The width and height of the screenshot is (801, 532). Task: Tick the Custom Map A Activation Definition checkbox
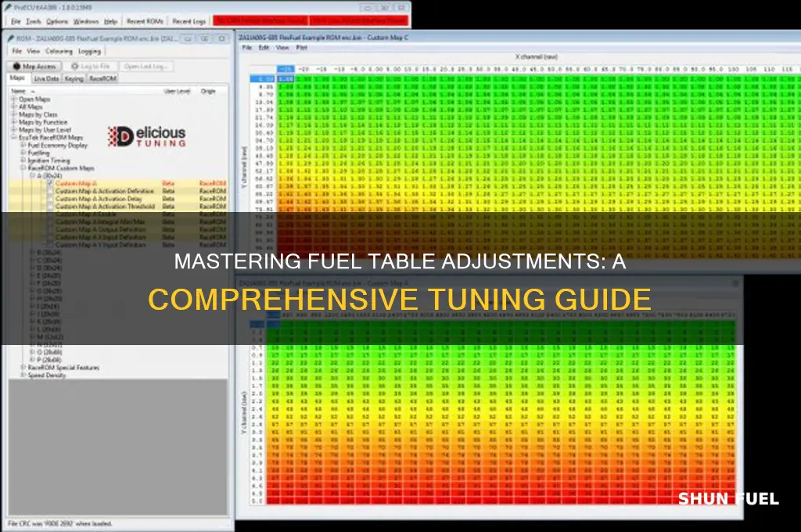pos(50,191)
